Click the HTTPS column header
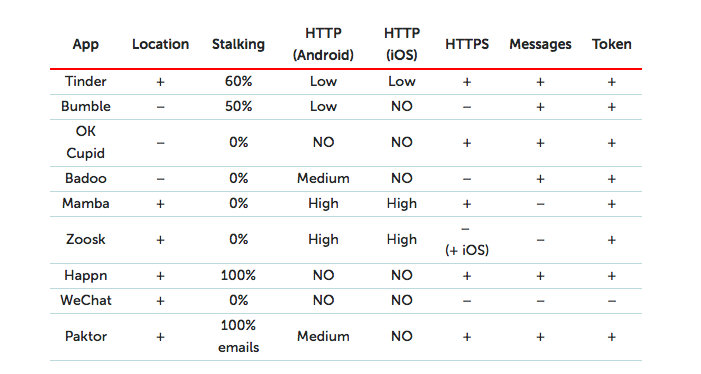This screenshot has height=374, width=701. point(467,44)
